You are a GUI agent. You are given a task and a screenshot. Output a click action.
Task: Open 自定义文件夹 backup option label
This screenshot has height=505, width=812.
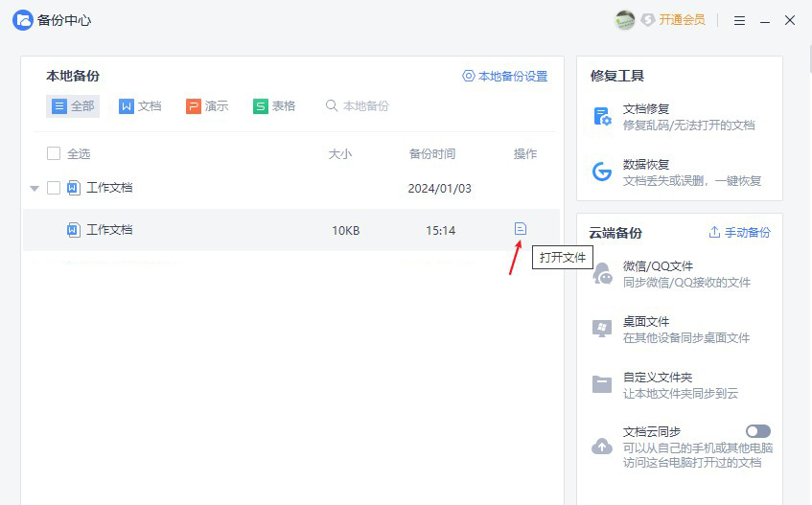[x=658, y=377]
